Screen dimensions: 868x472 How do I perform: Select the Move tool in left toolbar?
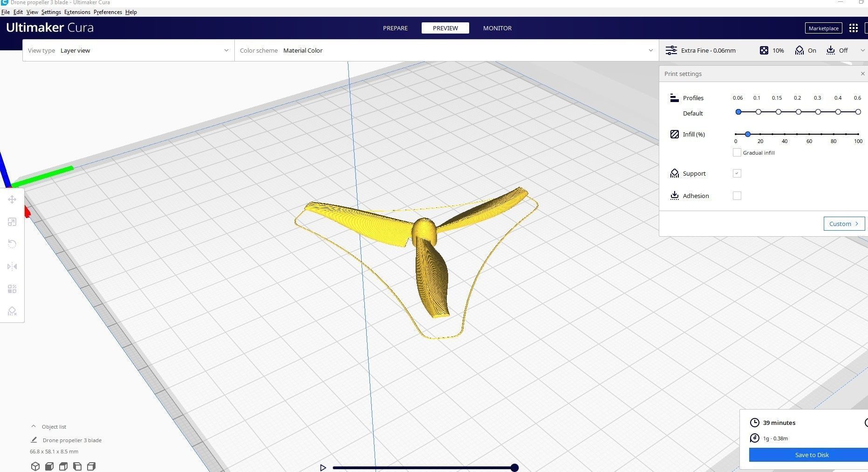(12, 199)
